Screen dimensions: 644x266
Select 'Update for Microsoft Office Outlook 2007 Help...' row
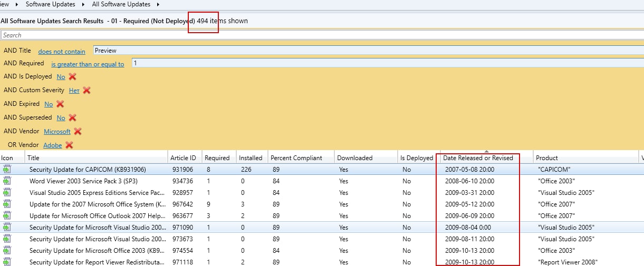tap(322, 216)
